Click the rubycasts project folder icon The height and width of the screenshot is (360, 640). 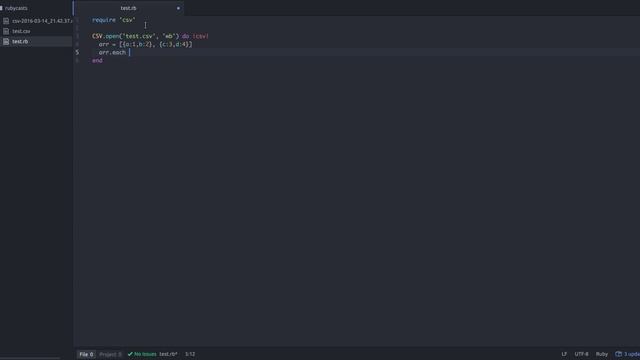(x=1, y=8)
